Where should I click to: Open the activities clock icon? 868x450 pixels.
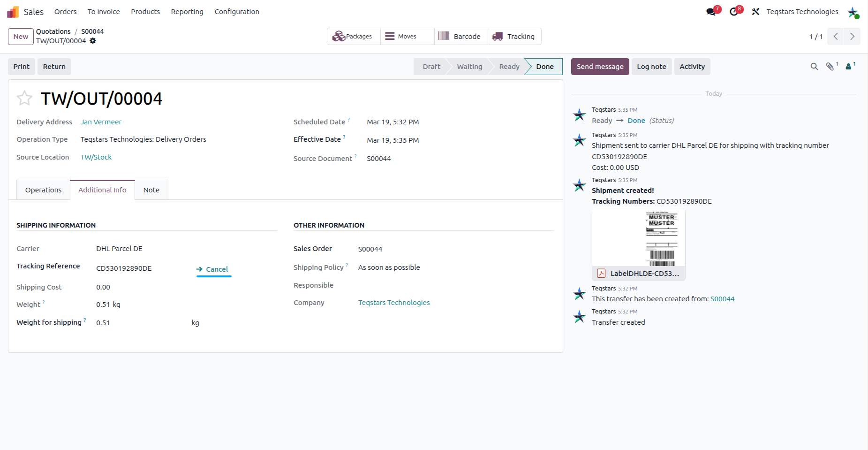tap(735, 11)
